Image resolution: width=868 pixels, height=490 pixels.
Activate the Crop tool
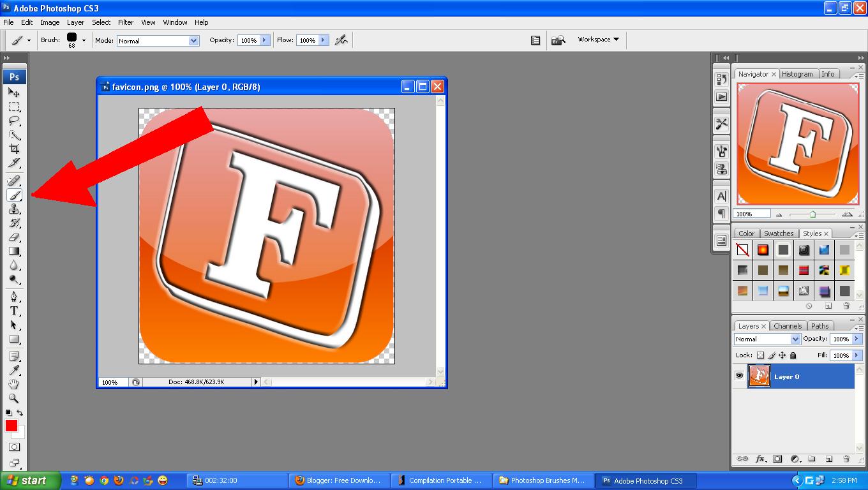click(x=14, y=149)
